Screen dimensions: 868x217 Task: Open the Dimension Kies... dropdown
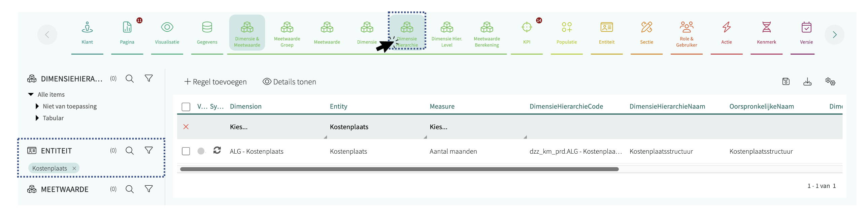tap(276, 127)
